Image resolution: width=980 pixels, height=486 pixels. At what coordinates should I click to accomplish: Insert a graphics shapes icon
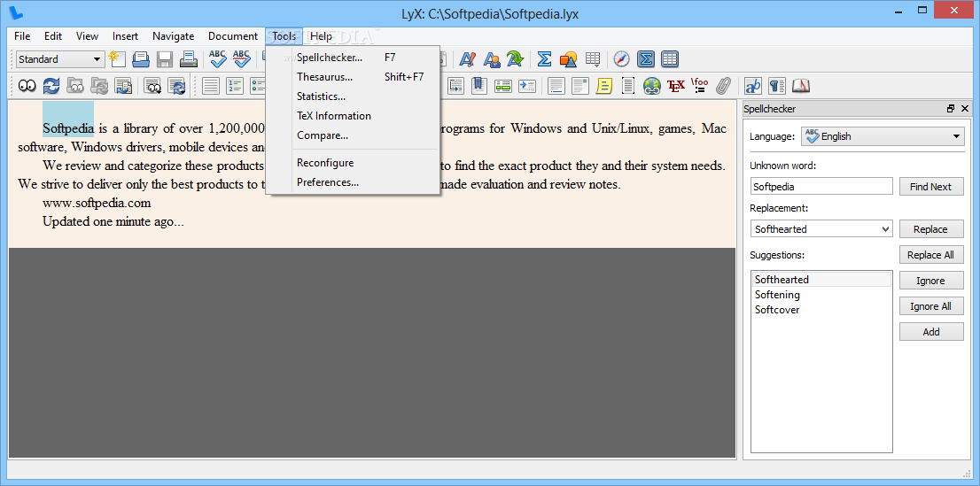click(x=568, y=59)
